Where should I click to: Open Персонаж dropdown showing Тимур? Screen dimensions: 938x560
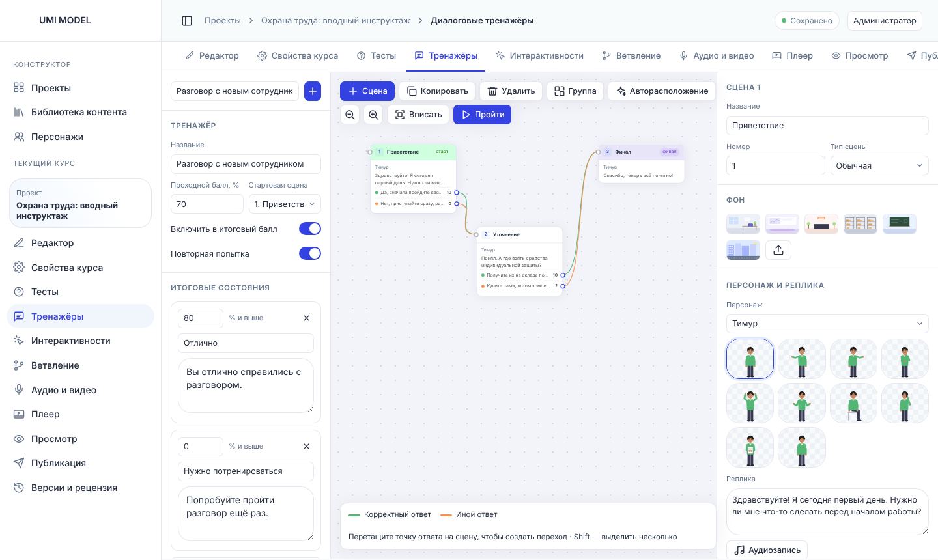click(827, 323)
